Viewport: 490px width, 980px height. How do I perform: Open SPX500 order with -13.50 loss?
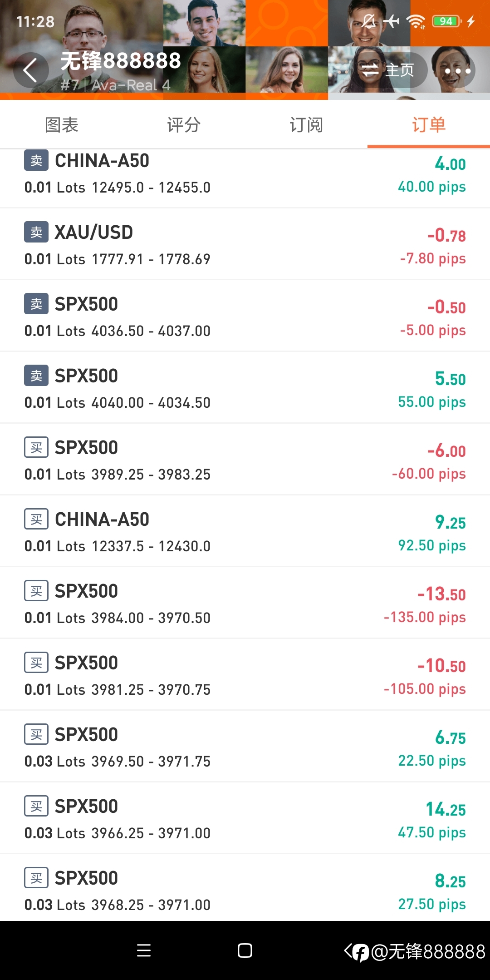pos(245,603)
